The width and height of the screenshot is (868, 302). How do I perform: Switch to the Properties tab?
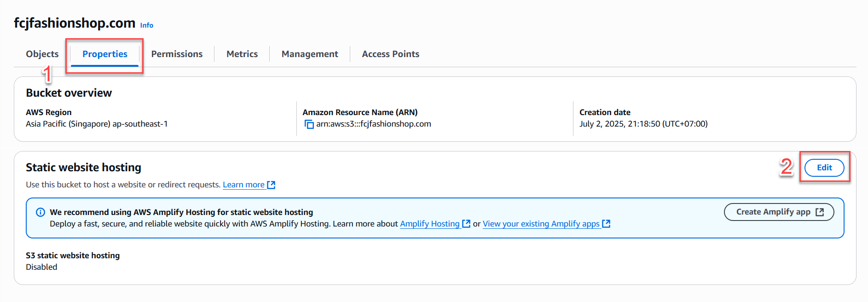coord(105,54)
